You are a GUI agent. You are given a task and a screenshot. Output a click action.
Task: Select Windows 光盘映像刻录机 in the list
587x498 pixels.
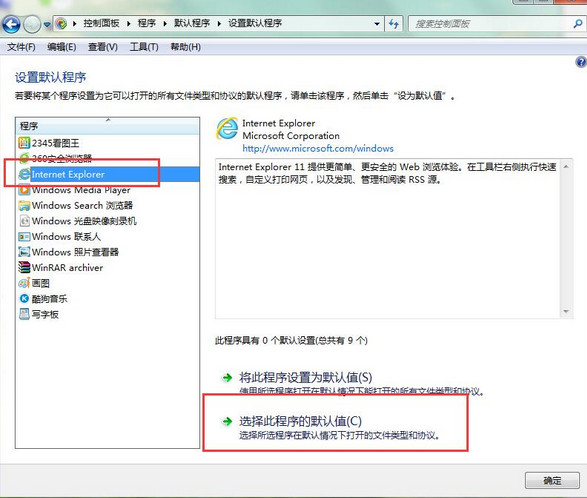click(84, 221)
